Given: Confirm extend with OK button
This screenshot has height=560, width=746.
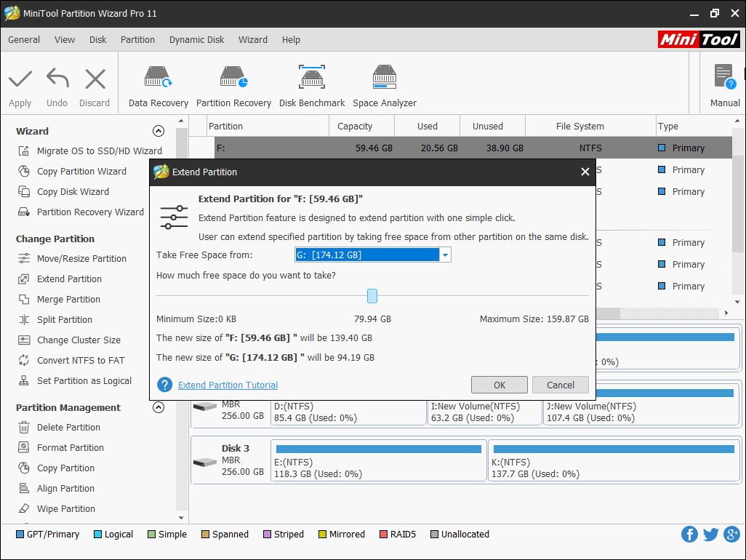Looking at the screenshot, I should pos(499,385).
